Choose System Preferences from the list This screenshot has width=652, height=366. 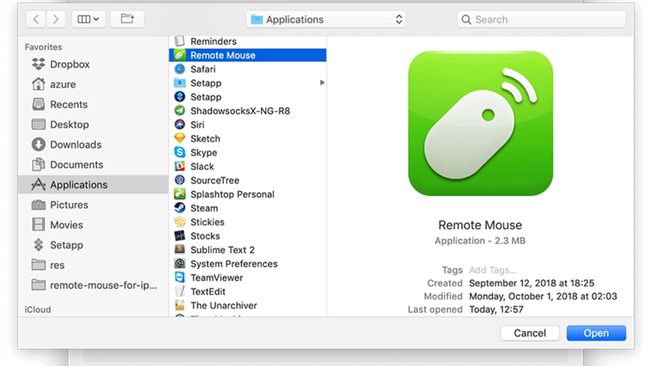click(x=247, y=264)
